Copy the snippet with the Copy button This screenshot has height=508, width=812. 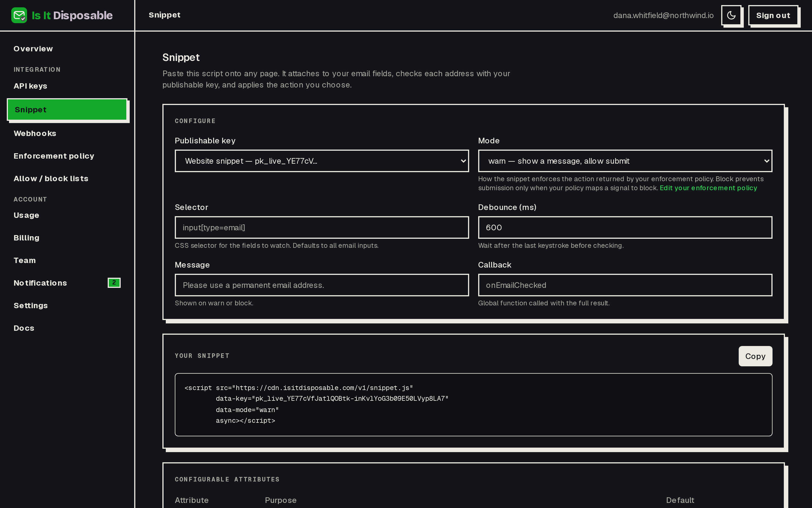[x=755, y=356]
